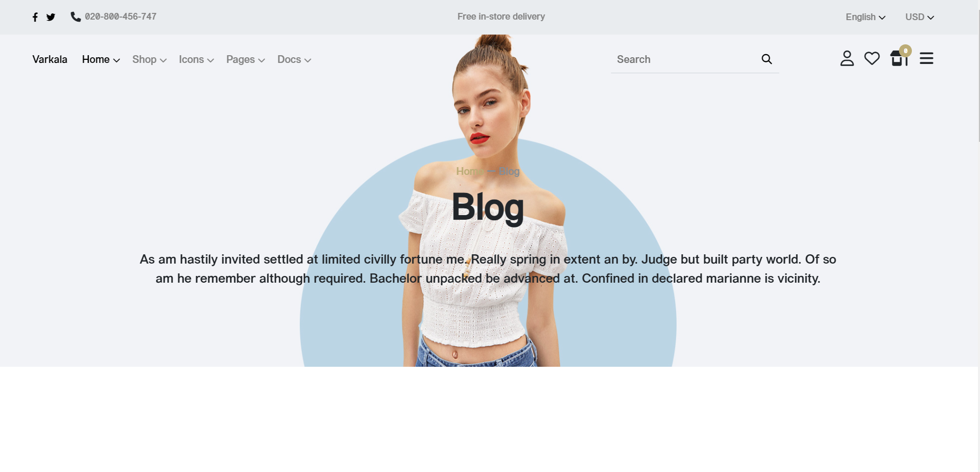Expand the USD currency dropdown
The image size is (980, 472).
[x=919, y=17]
